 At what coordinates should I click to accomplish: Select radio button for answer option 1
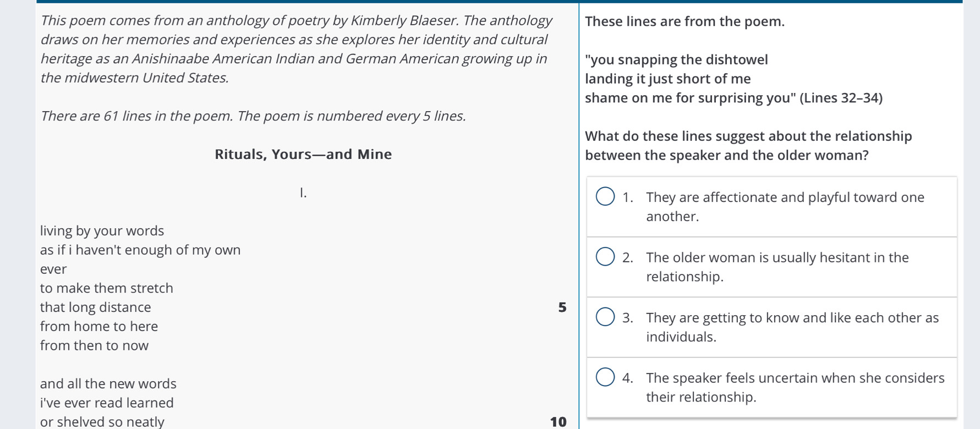click(x=605, y=196)
